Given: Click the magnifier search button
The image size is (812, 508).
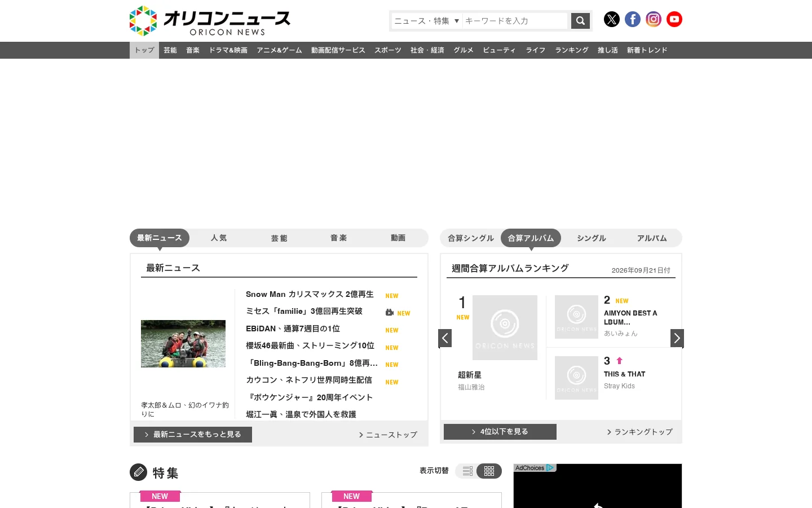Looking at the screenshot, I should point(580,21).
